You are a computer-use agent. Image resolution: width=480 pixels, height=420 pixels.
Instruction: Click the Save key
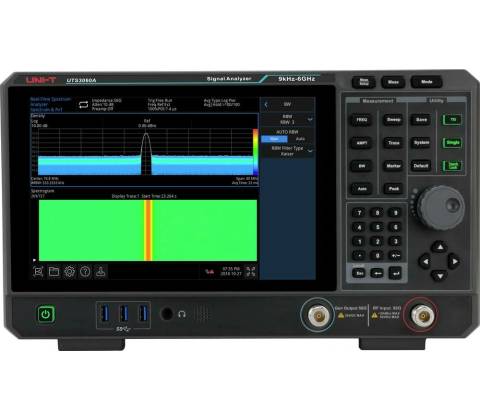click(421, 120)
